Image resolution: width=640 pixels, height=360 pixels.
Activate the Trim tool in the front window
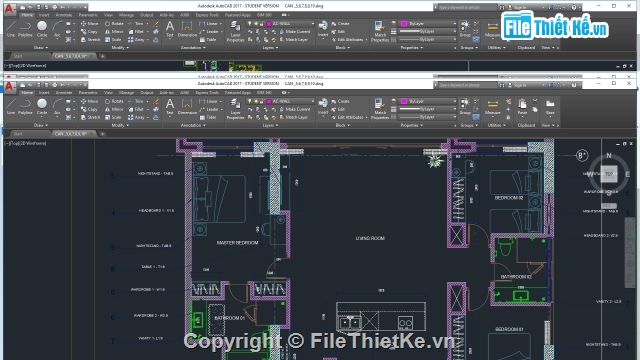pos(136,101)
